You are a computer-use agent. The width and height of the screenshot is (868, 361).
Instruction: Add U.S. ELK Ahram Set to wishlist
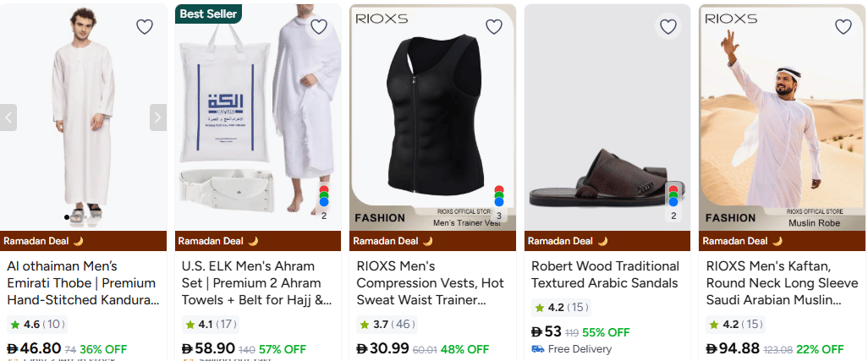pos(319,27)
